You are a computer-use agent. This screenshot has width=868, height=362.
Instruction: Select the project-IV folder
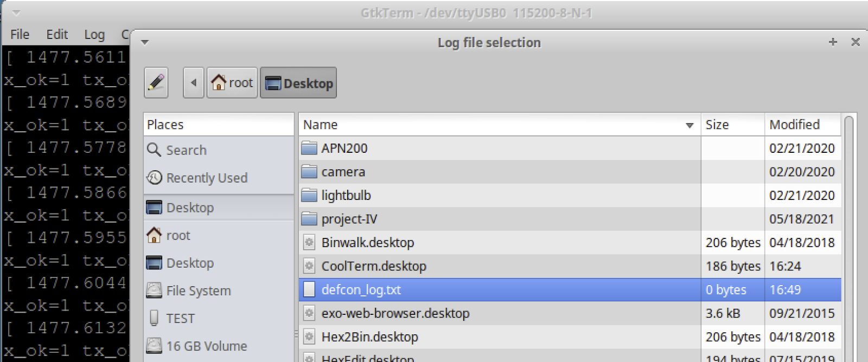tap(349, 219)
